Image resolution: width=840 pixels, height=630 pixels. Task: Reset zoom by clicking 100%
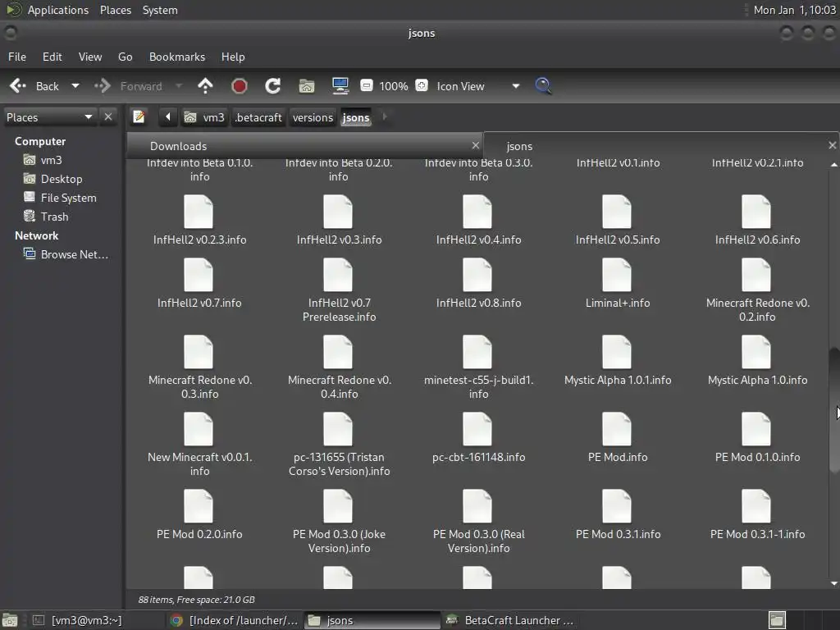pyautogui.click(x=394, y=86)
